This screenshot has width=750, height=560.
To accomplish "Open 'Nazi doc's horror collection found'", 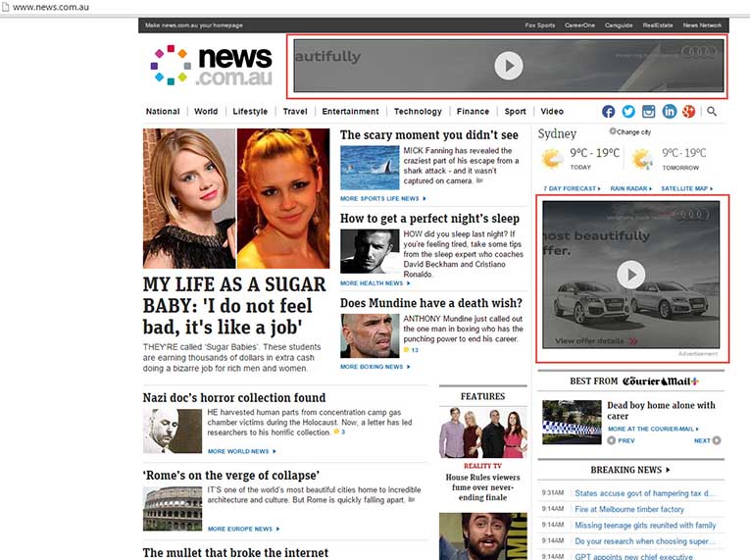I will pyautogui.click(x=234, y=398).
